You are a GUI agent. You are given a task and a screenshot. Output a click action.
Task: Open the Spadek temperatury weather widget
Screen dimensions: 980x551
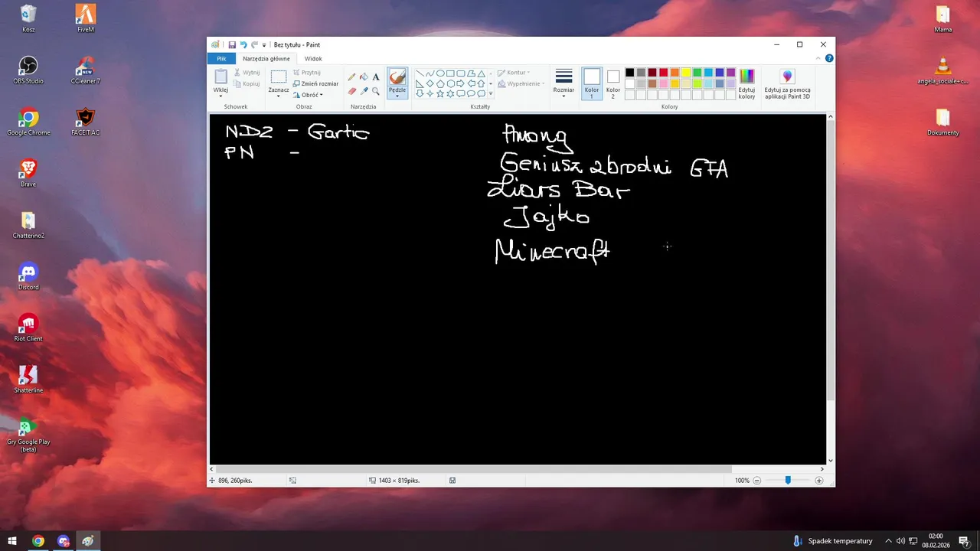click(833, 541)
